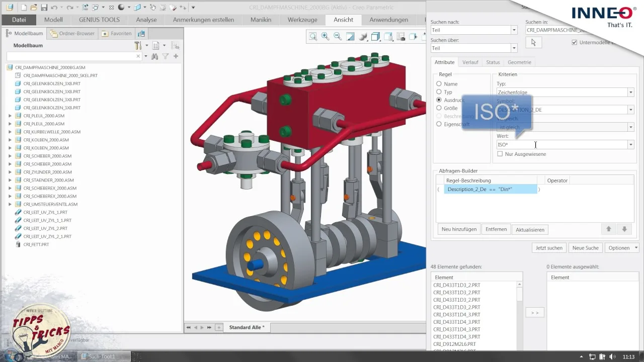Select the Größe rule radio button
The width and height of the screenshot is (644, 362).
pos(439,108)
